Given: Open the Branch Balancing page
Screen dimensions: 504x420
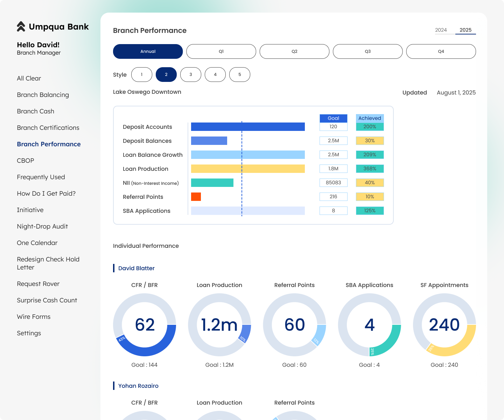Looking at the screenshot, I should coord(43,95).
